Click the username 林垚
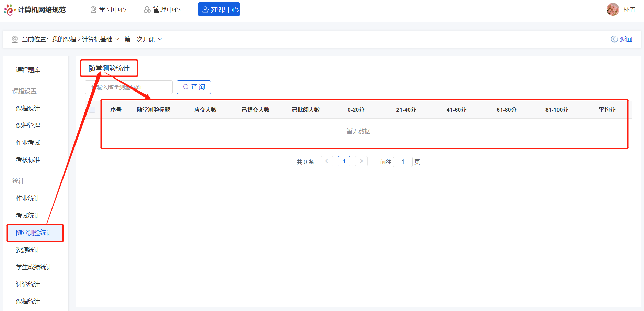 click(x=630, y=10)
